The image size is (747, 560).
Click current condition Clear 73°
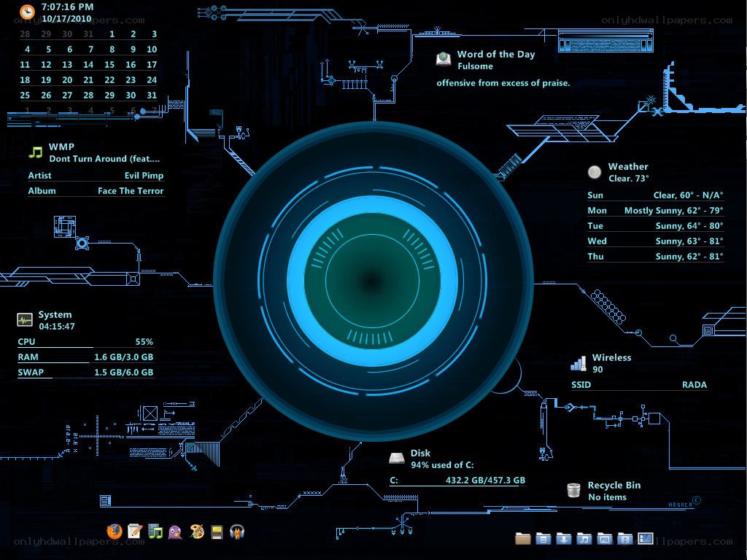[x=628, y=179]
